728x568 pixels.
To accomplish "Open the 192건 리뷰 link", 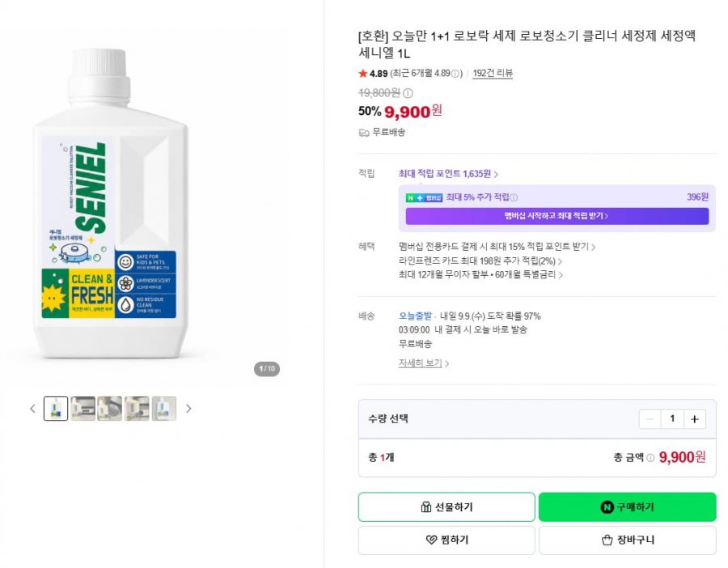I will tap(493, 73).
